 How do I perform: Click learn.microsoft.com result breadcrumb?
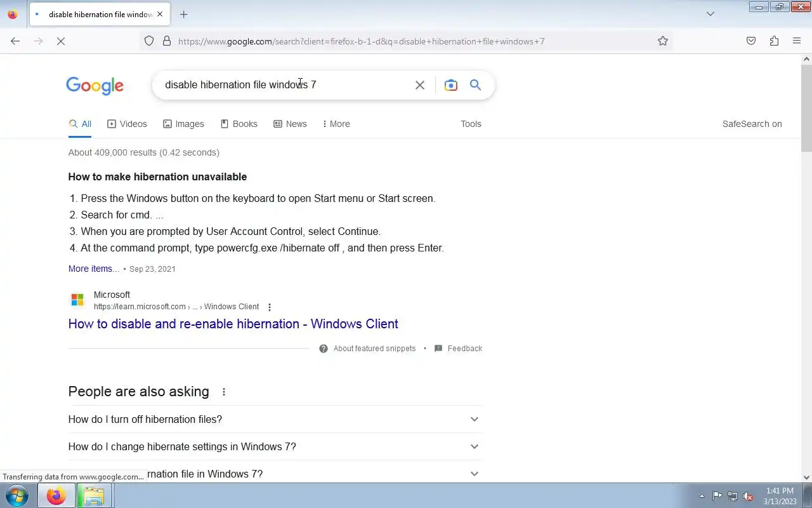point(176,307)
